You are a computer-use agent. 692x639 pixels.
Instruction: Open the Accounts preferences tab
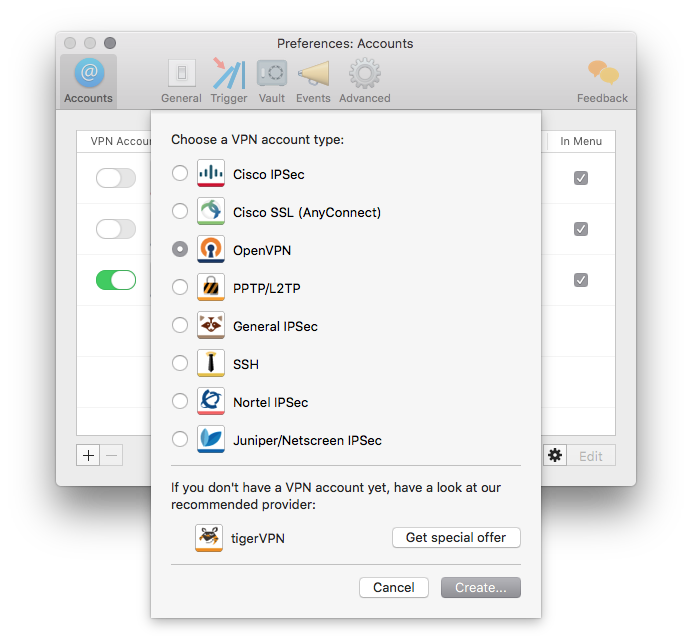tap(88, 80)
